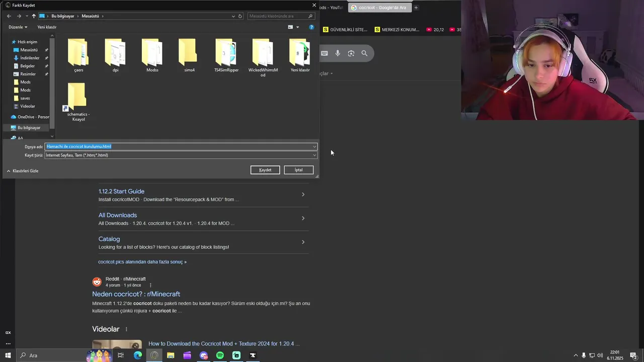
Task: Click the search magnifier in the folder search box
Action: pos(310,16)
